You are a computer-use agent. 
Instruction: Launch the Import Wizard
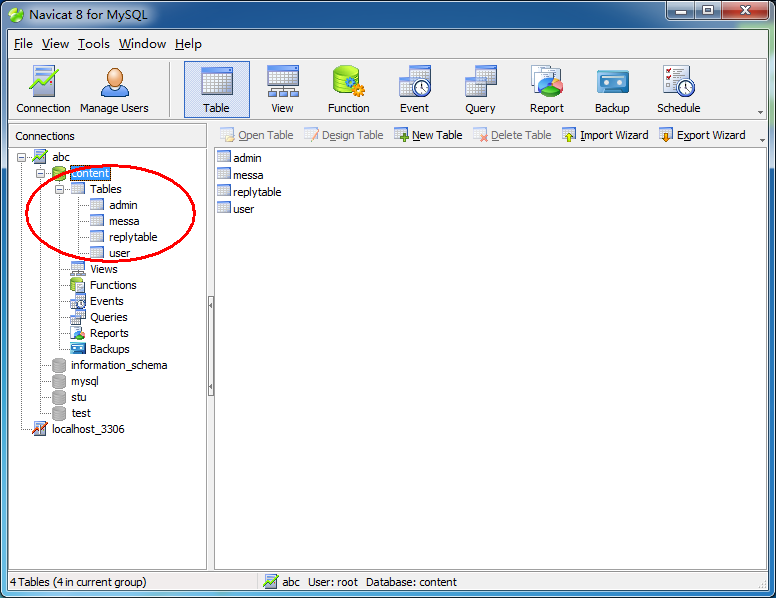[606, 135]
